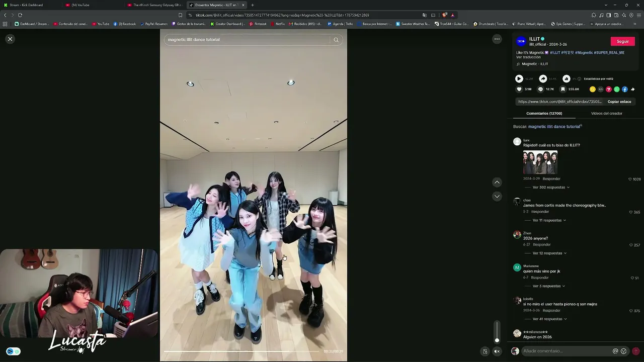Click the embed code icon
Viewport: 644px width, 362px height.
pyautogui.click(x=601, y=89)
